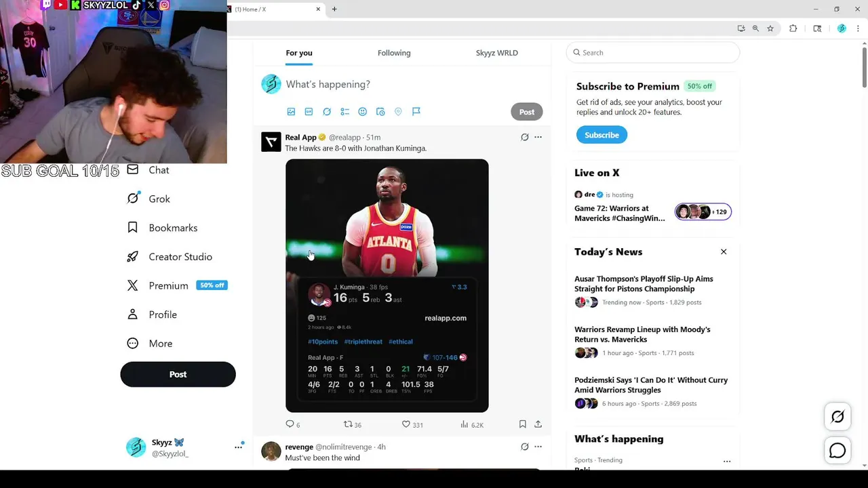868x488 pixels.
Task: Open Creator Studio rocket icon
Action: pyautogui.click(x=133, y=257)
